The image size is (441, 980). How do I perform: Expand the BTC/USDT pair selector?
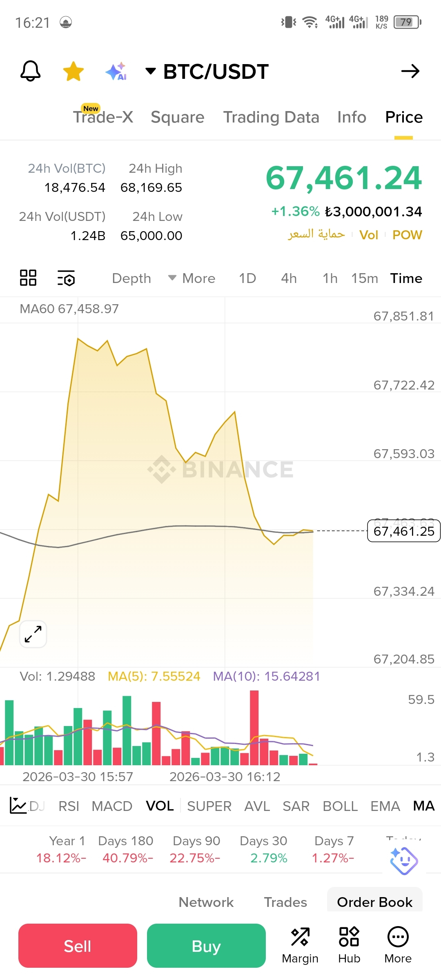[207, 71]
